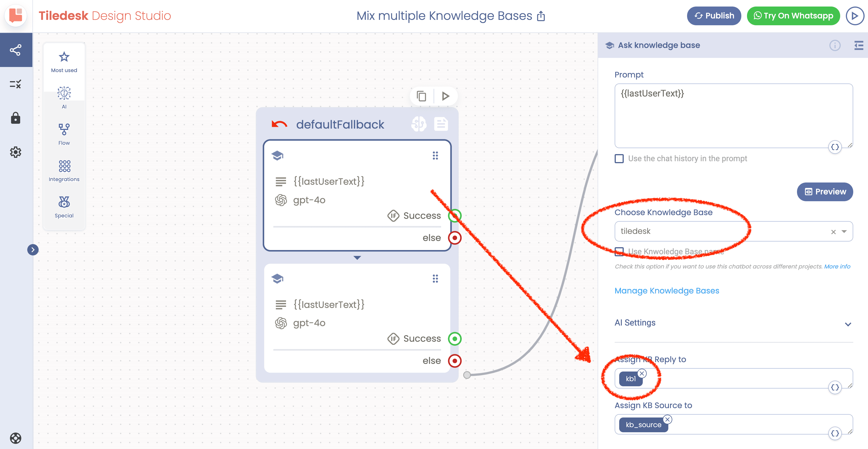Click the Preview button

[x=825, y=192]
